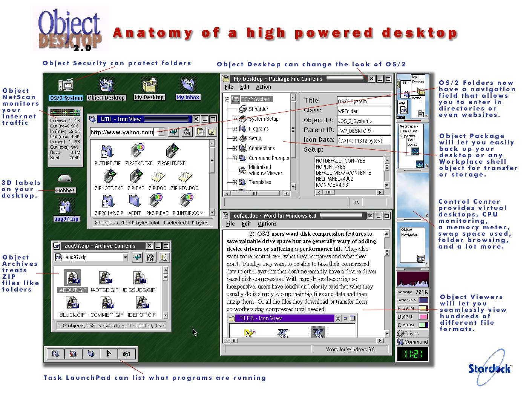The image size is (532, 393).
Task: Click the details-view icon in UTIL toolbar
Action: point(200,132)
